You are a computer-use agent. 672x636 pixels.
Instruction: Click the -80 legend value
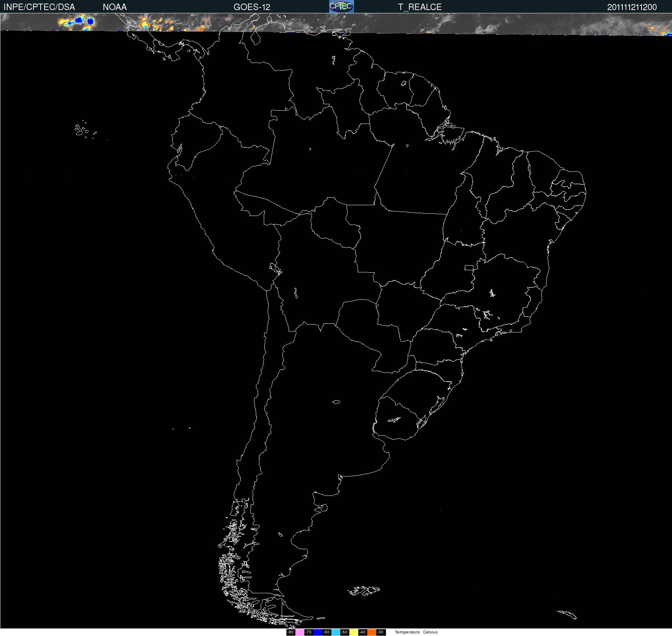290,632
